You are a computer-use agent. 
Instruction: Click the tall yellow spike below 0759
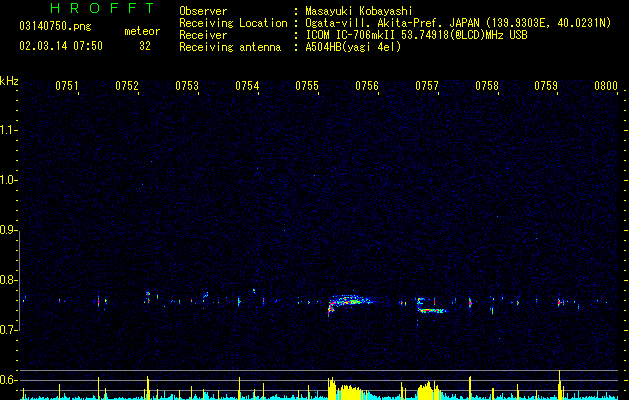pos(559,384)
